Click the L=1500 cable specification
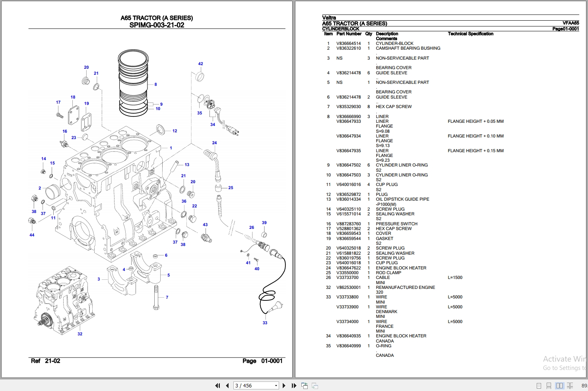This screenshot has height=391, width=588. 455,278
